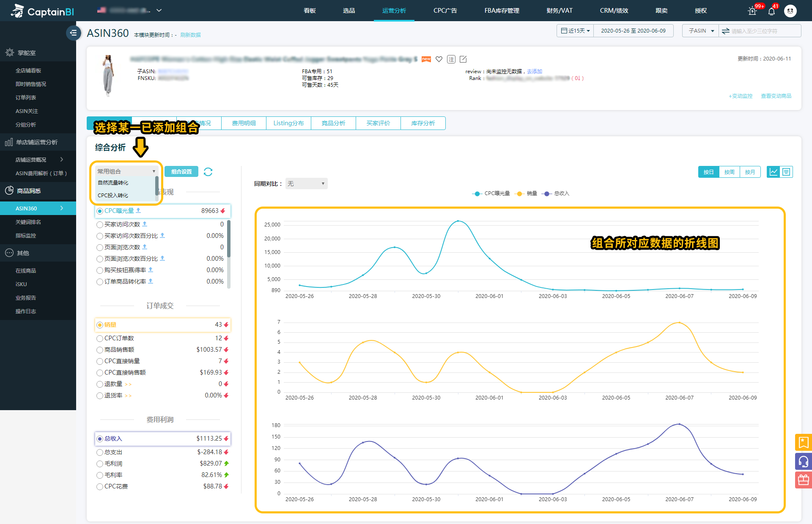The image size is (812, 524).
Task: Toggle the 总收入 legend swatch
Action: coord(547,193)
